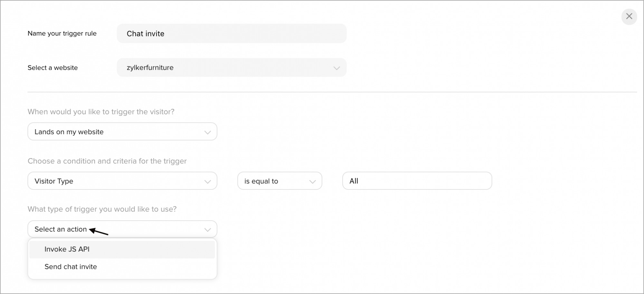This screenshot has height=294, width=644.
Task: Click the When would you like to trigger heading
Action: 101,112
